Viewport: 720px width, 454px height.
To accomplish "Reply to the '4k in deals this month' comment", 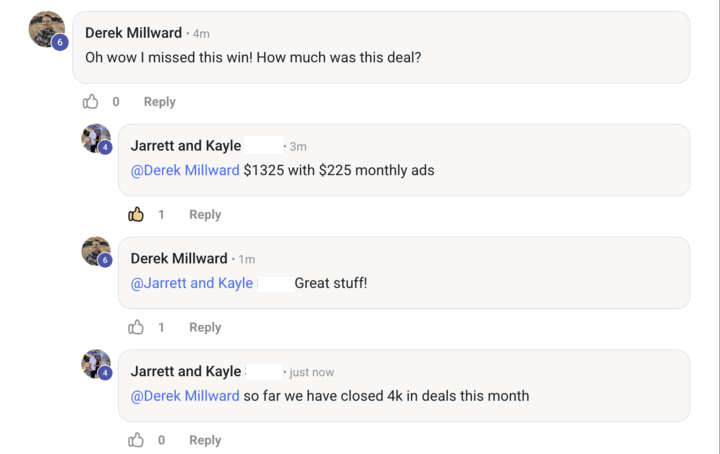I will click(x=204, y=440).
